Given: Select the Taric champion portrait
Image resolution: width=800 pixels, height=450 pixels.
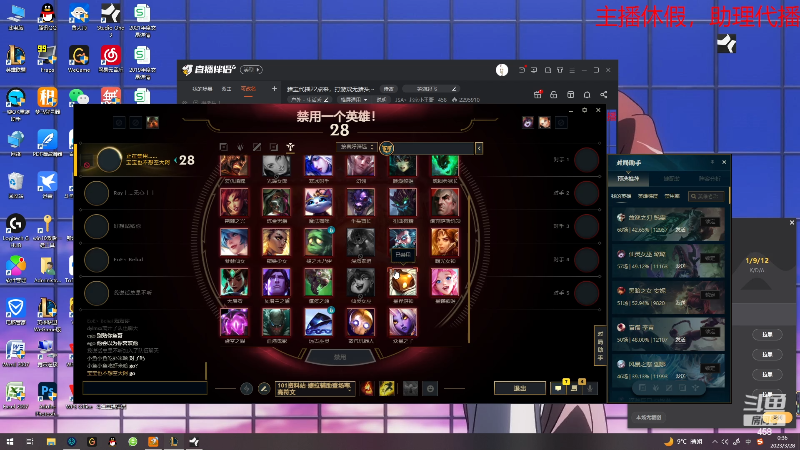Looking at the screenshot, I should coord(277,282).
